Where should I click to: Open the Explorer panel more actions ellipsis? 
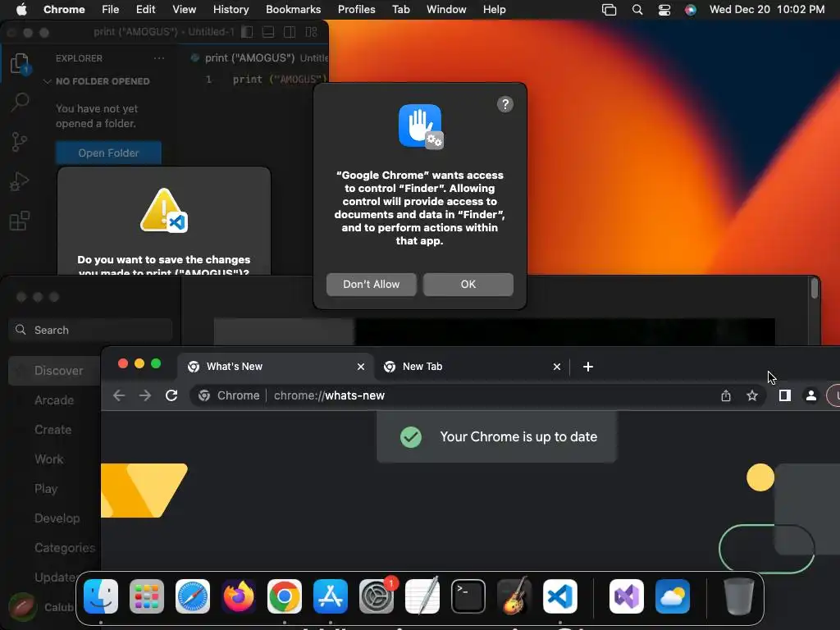(x=159, y=58)
